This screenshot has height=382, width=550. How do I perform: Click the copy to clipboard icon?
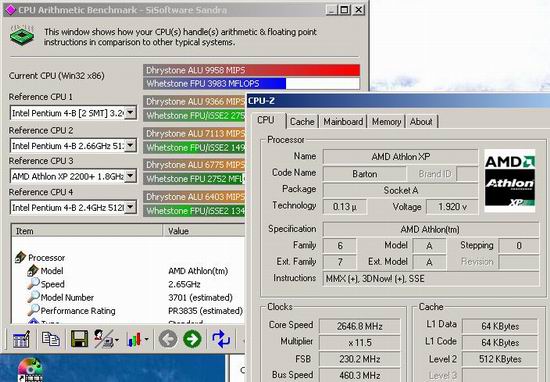(x=51, y=339)
